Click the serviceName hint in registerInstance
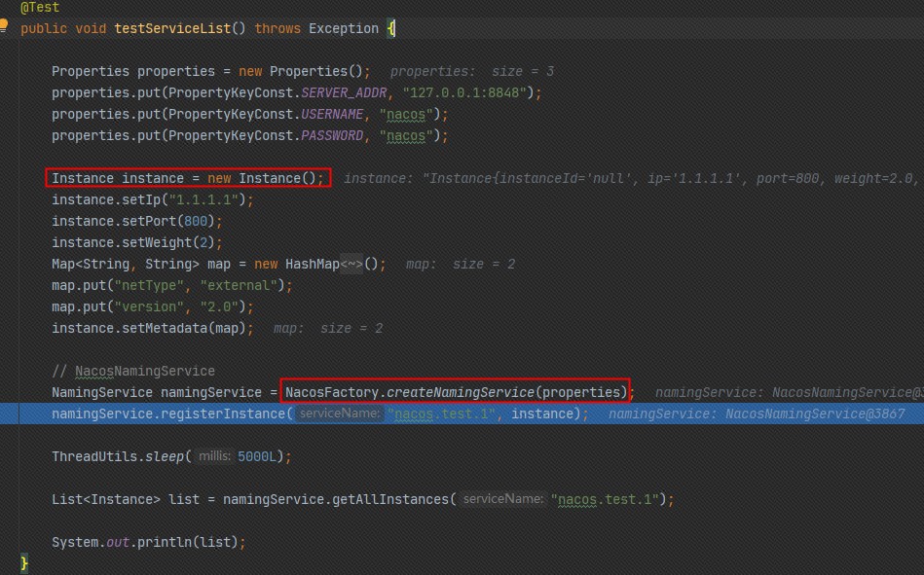Viewport: 924px width, 575px height. (339, 413)
